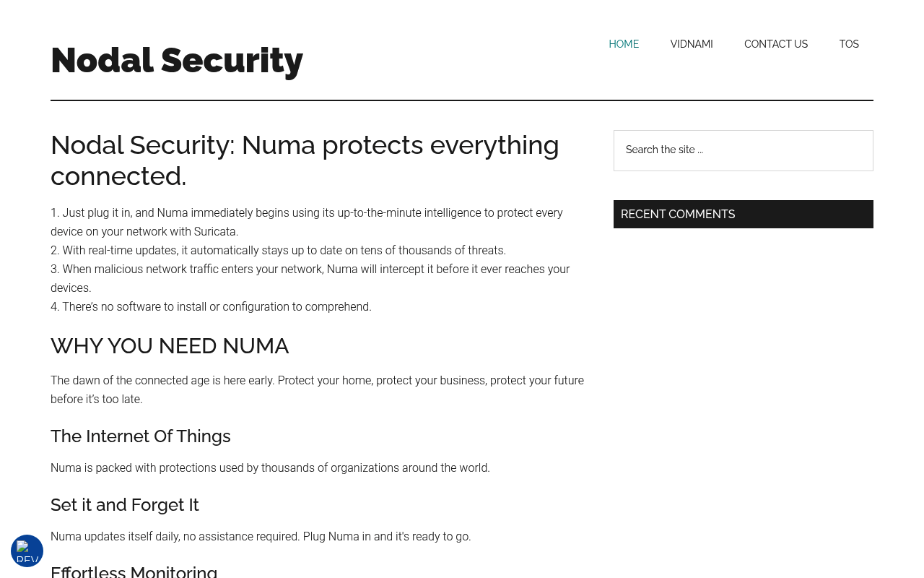Screen dimensions: 924x578
Task: Click the "Numa protects everything connected" page heading
Action: click(305, 160)
